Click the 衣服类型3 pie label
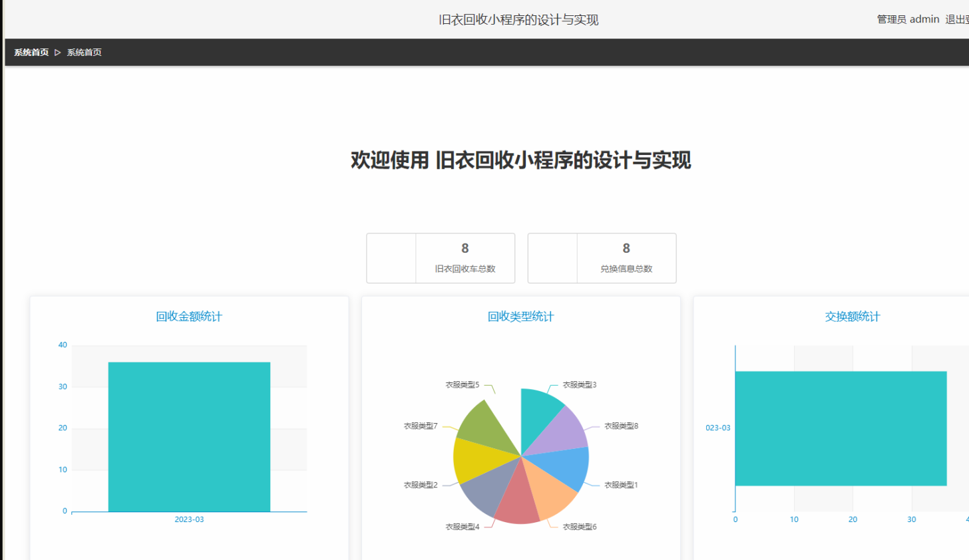 coord(580,385)
